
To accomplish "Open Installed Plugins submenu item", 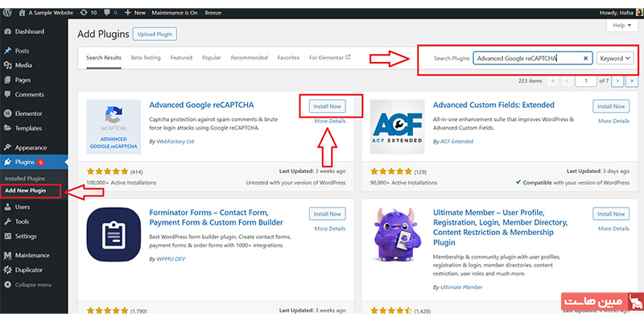I will pos(25,179).
